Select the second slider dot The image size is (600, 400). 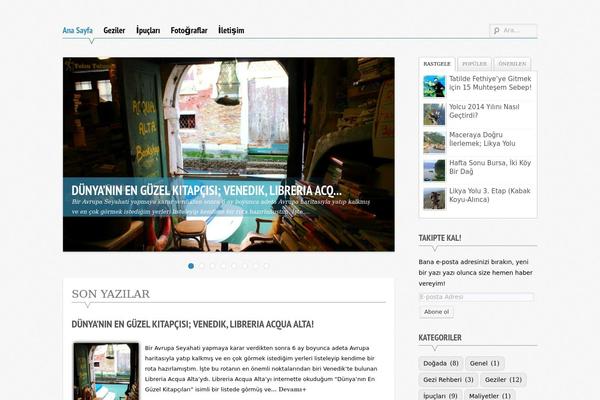[x=202, y=266]
